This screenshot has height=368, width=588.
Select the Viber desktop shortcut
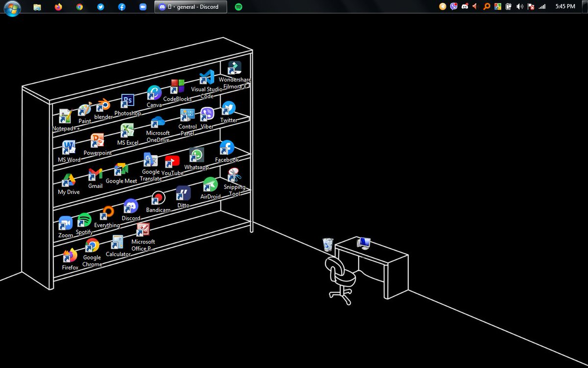click(207, 118)
